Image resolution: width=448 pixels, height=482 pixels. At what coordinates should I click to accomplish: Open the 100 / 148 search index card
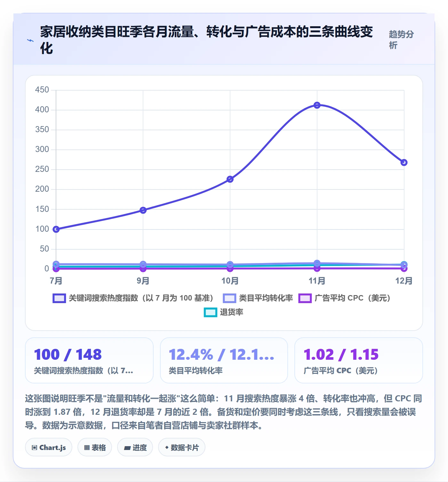point(89,360)
